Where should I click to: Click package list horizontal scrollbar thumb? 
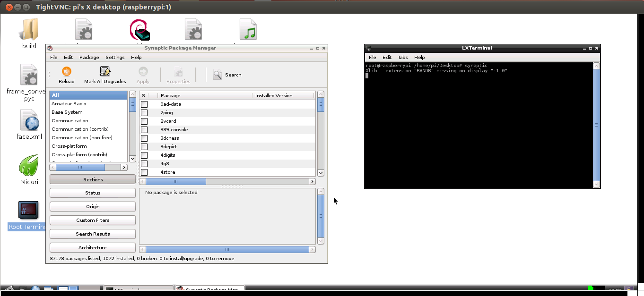click(x=175, y=181)
